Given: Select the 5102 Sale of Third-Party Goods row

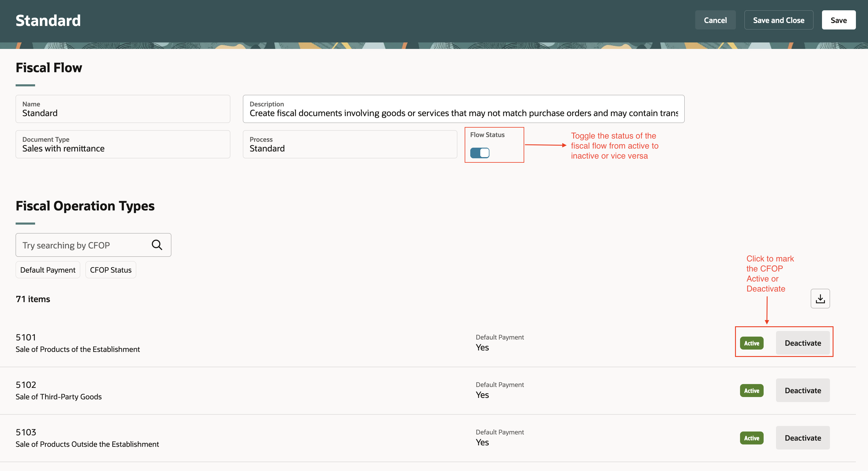Looking at the screenshot, I should pos(236,391).
